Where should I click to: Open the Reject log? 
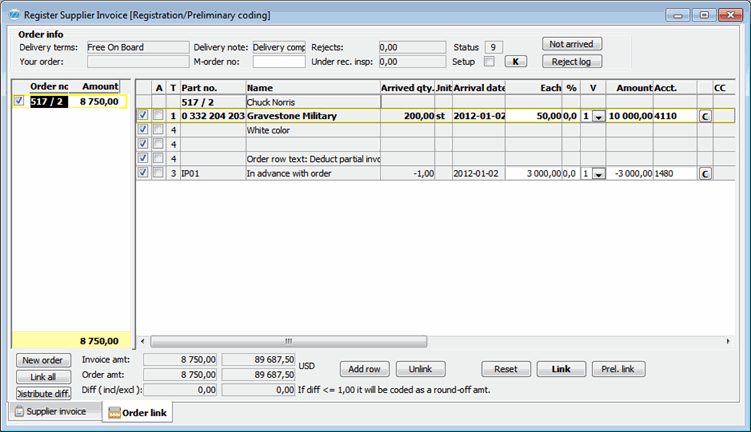coord(571,62)
